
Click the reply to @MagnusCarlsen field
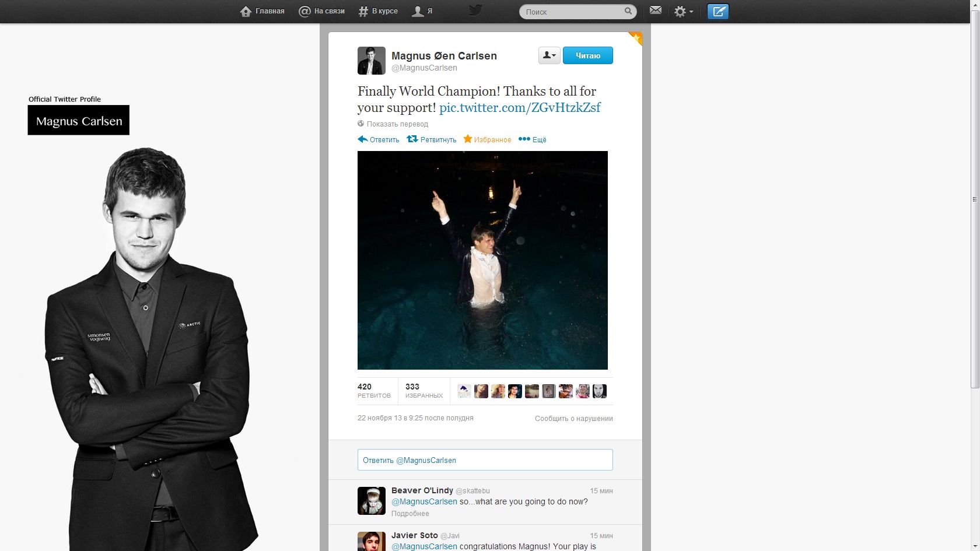[485, 460]
